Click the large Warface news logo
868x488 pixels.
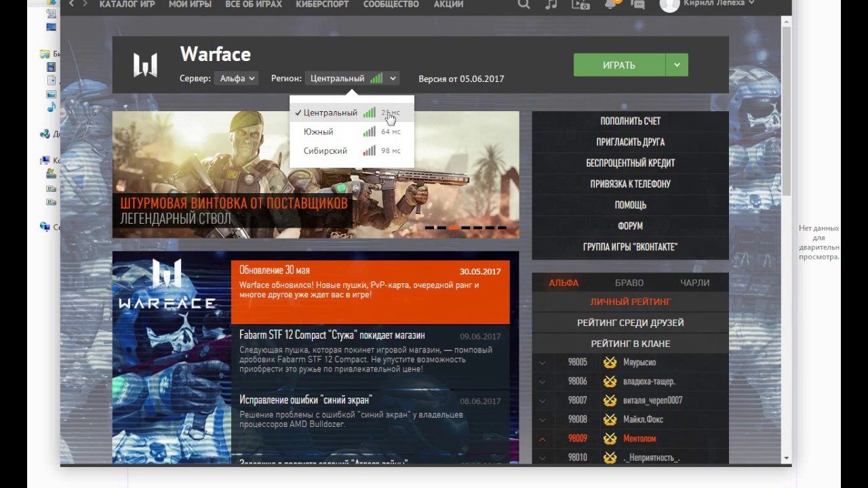pyautogui.click(x=167, y=284)
